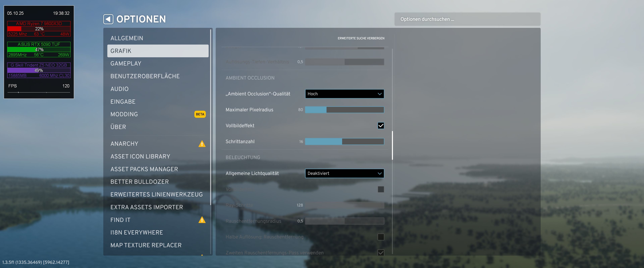Click the back arrow next to OPTIONEN
644x268 pixels.
[108, 19]
